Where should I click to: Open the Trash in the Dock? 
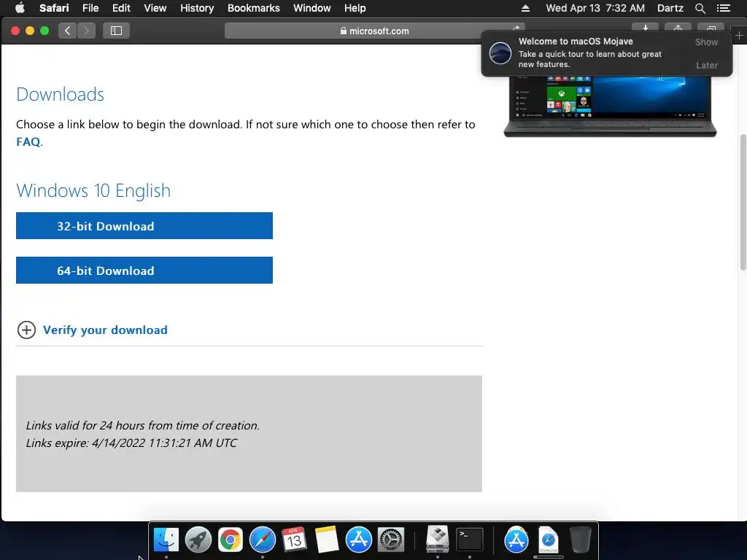pos(580,540)
